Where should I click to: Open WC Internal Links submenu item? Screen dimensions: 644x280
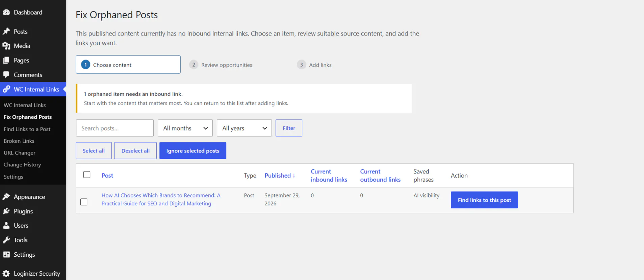click(x=25, y=105)
